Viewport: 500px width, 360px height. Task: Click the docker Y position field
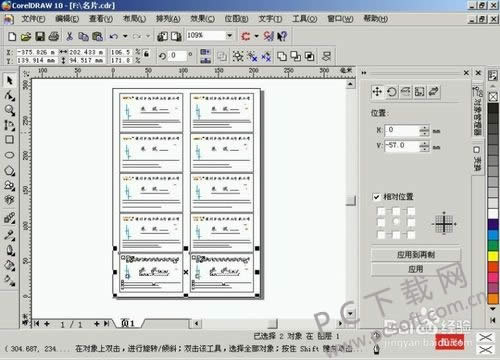[x=402, y=146]
